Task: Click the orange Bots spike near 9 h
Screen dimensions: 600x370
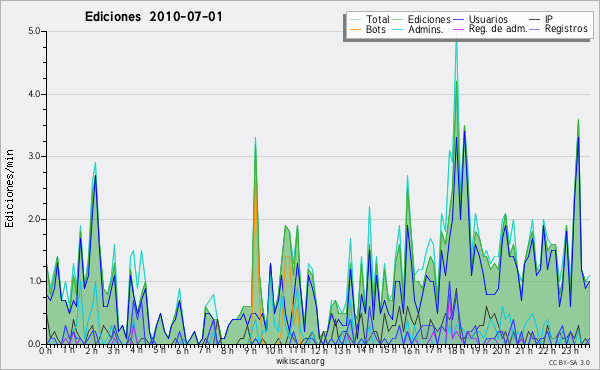Action: pyautogui.click(x=255, y=184)
